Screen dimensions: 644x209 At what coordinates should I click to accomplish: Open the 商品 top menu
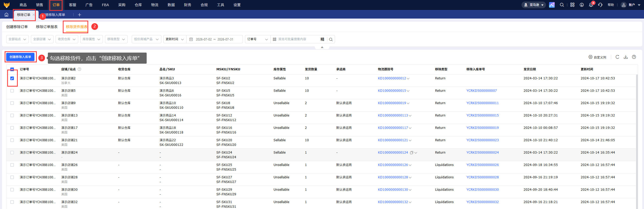point(23,5)
